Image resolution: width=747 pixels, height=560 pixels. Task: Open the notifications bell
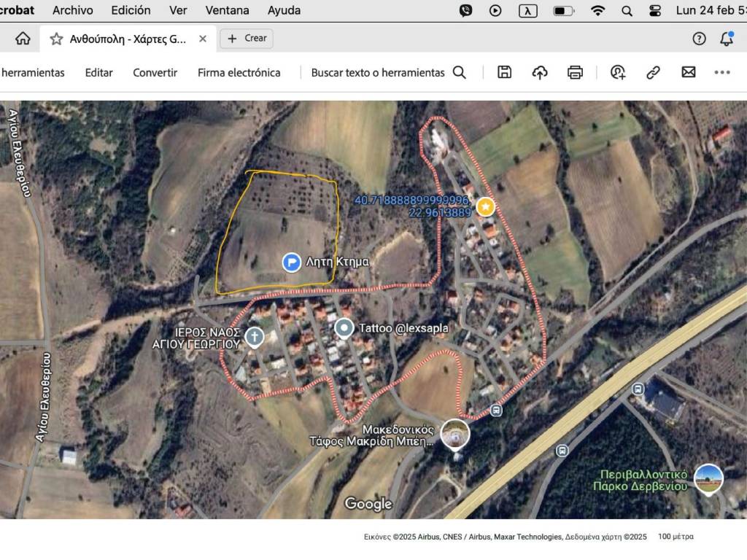(x=726, y=39)
